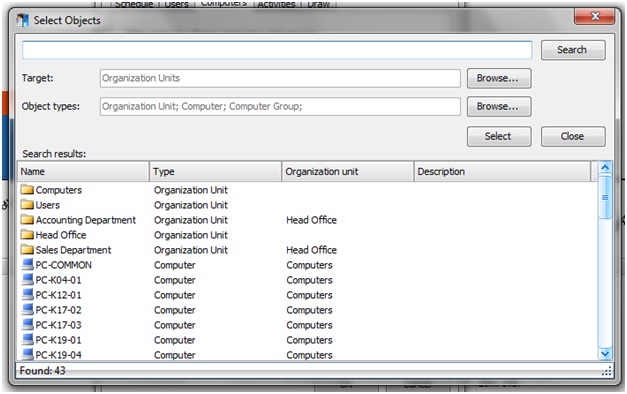Screen dimensions: 627x394
Task: Click the PC-K19-04 computer icon
Action: tap(27, 354)
